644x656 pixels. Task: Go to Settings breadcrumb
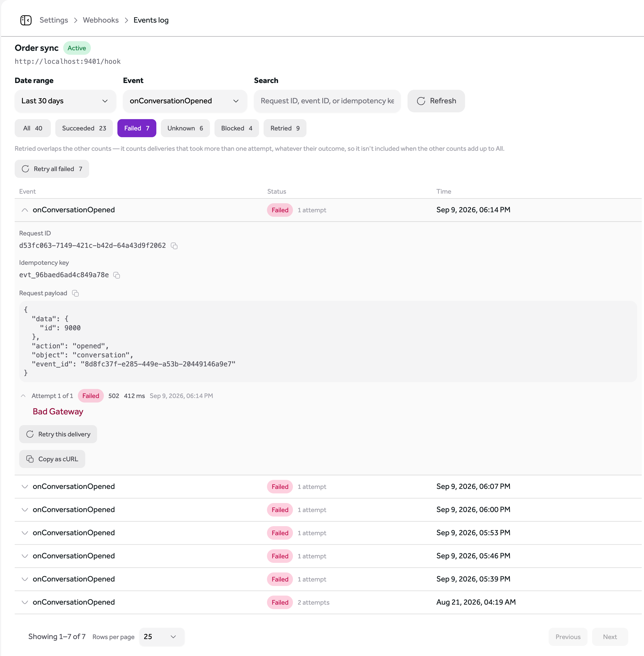tap(54, 20)
